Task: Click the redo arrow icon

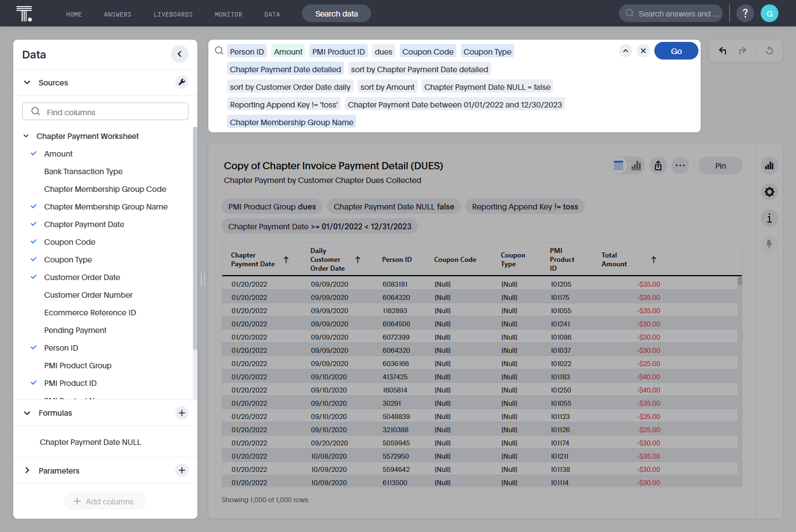Action: tap(743, 51)
